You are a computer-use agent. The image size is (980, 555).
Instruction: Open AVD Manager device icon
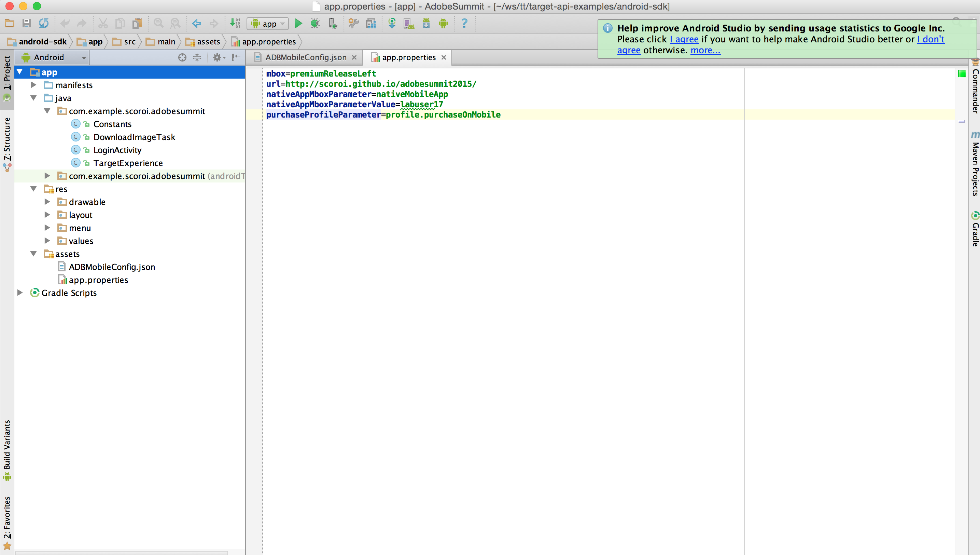(x=409, y=24)
